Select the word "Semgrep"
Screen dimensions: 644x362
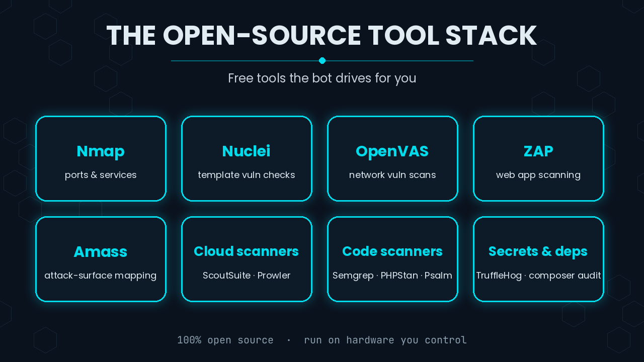[353, 276]
